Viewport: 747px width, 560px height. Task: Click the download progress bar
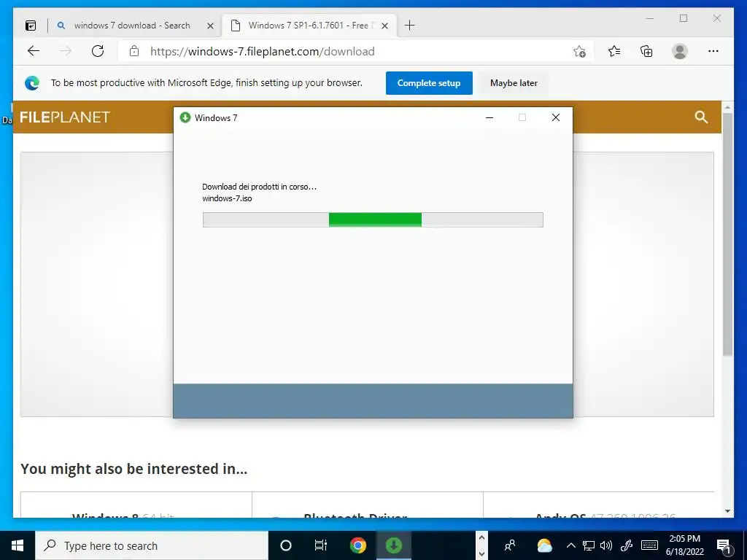pos(373,219)
